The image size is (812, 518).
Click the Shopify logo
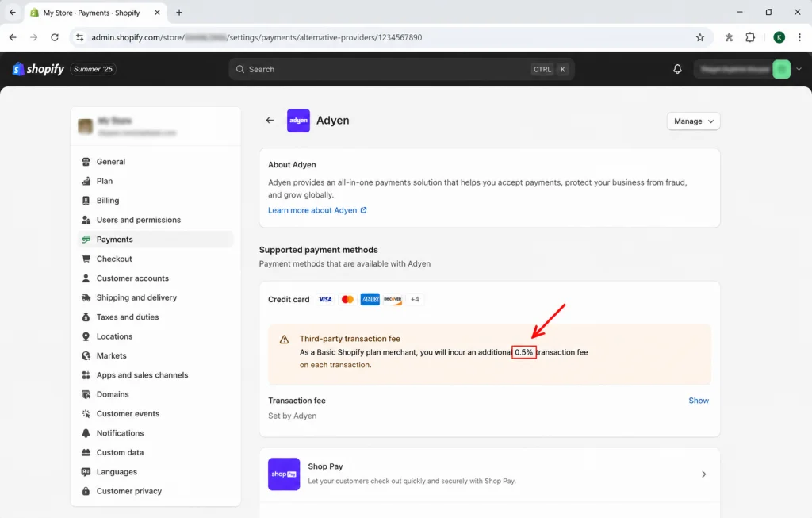coord(38,69)
